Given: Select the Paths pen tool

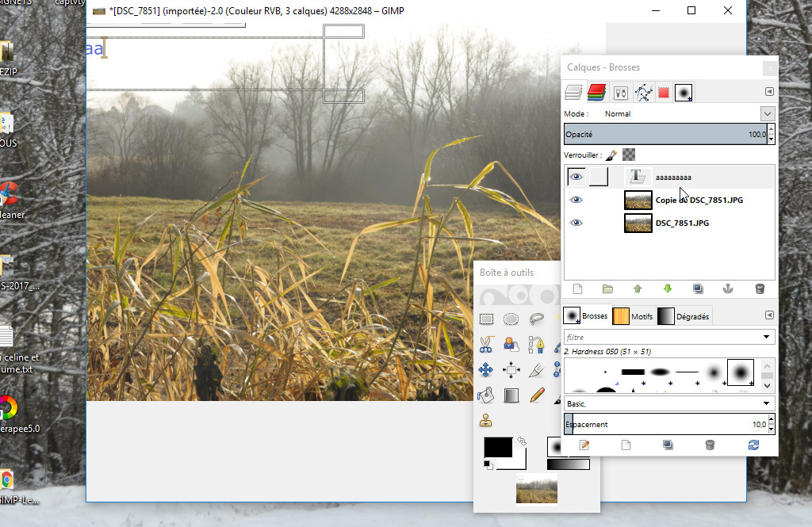Looking at the screenshot, I should (537, 344).
